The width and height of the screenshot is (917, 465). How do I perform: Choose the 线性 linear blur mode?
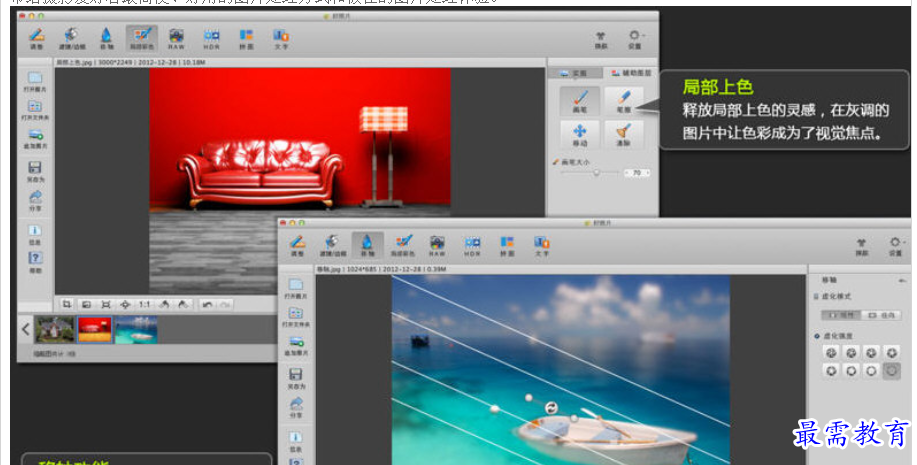point(841,315)
